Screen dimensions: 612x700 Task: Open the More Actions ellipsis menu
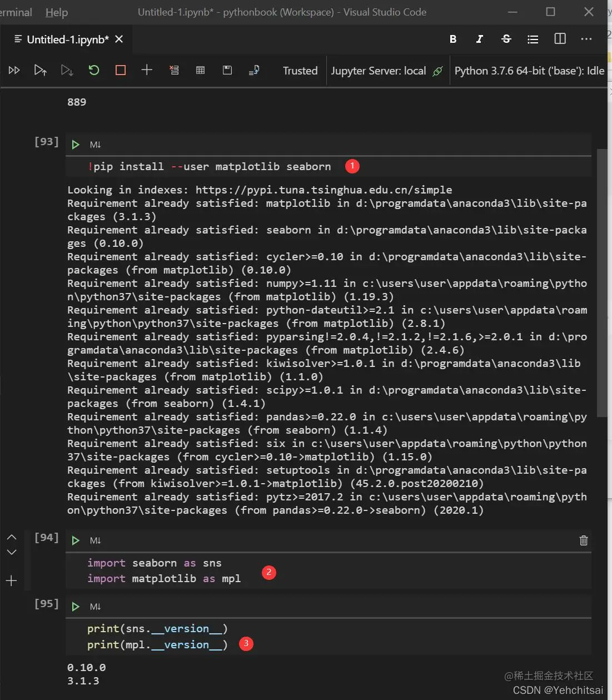pos(586,39)
